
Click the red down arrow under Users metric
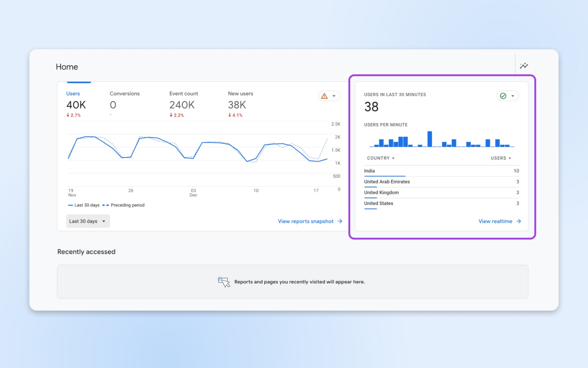click(x=68, y=115)
